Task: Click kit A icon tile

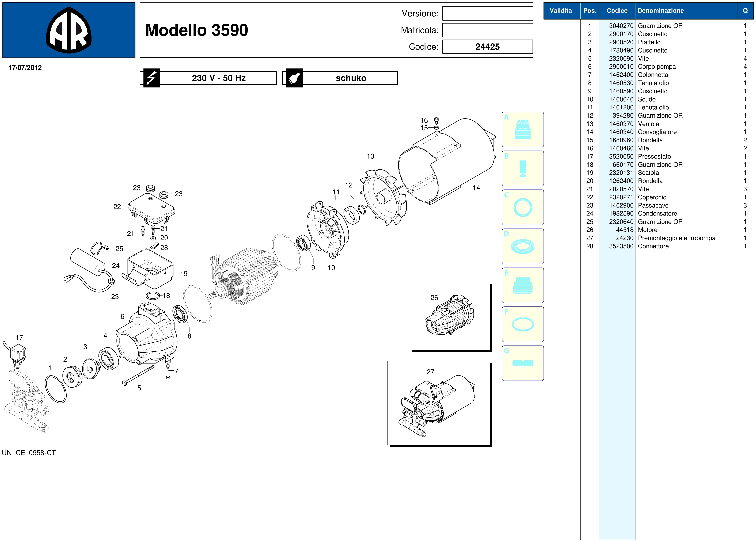Action: (x=522, y=130)
